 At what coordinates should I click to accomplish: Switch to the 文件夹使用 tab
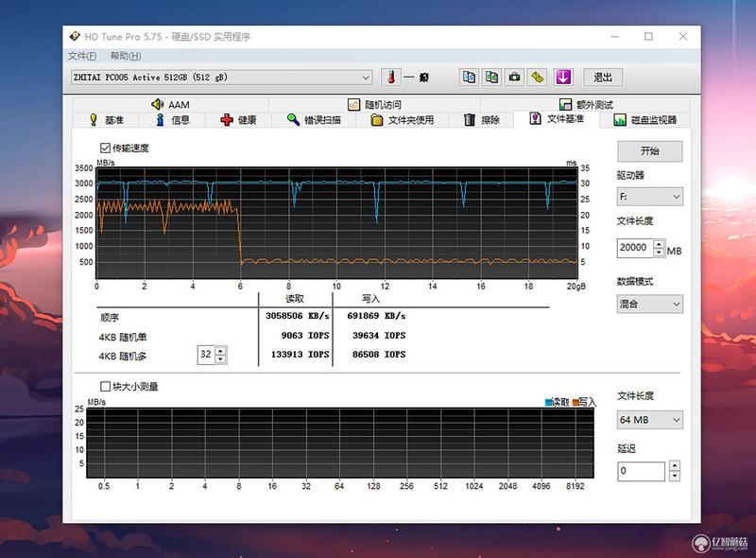(x=403, y=120)
